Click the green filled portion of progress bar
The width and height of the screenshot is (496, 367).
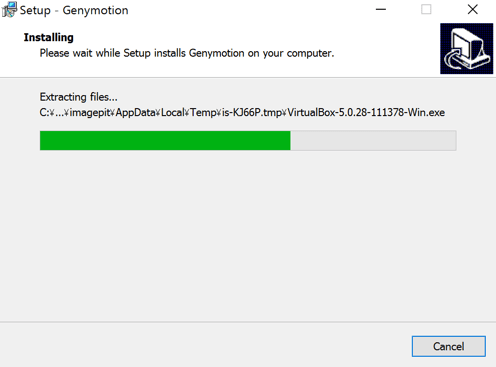165,140
